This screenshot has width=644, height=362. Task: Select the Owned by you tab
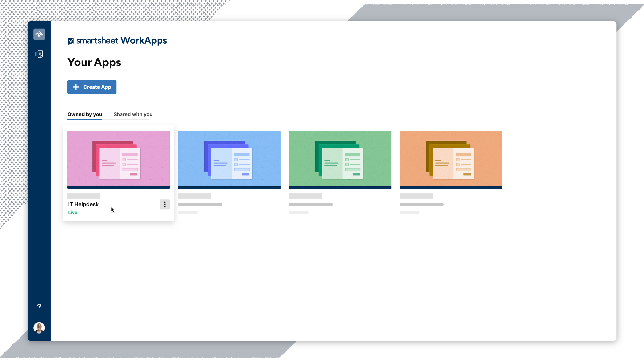(x=84, y=114)
